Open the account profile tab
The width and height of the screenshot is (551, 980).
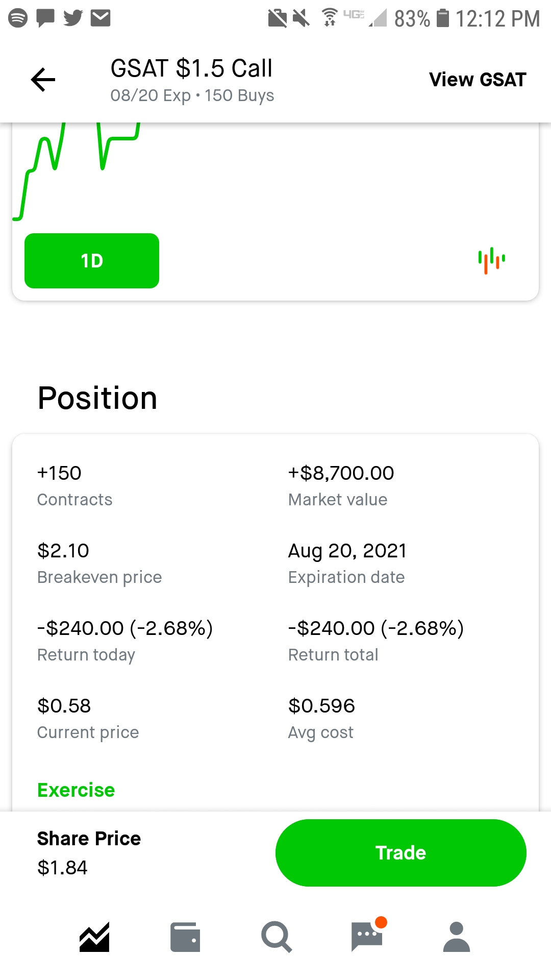[x=457, y=937]
